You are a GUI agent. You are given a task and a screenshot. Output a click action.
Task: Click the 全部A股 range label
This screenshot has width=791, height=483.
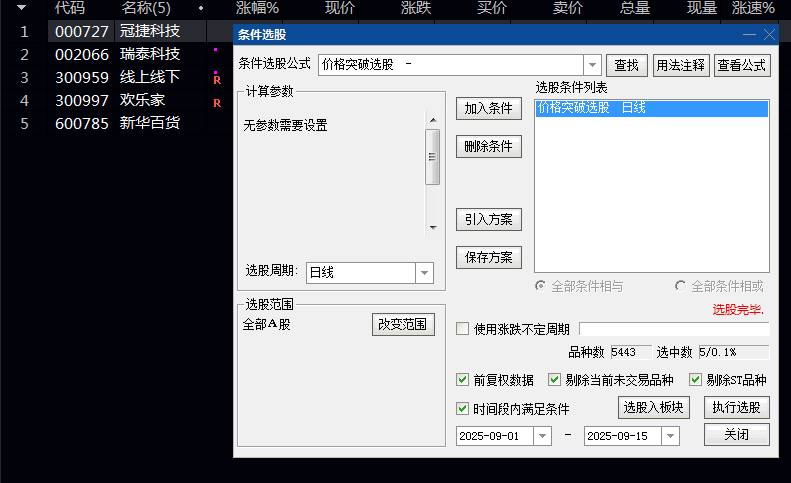click(266, 325)
